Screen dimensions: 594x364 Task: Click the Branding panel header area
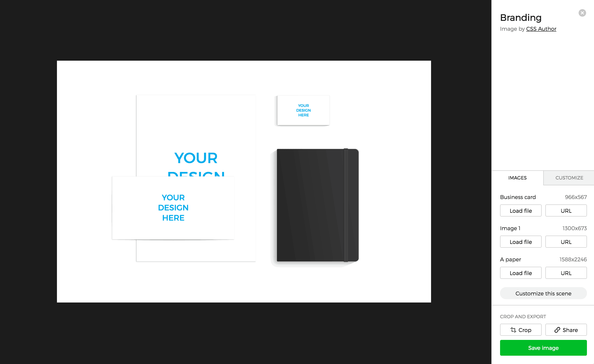[x=520, y=17]
